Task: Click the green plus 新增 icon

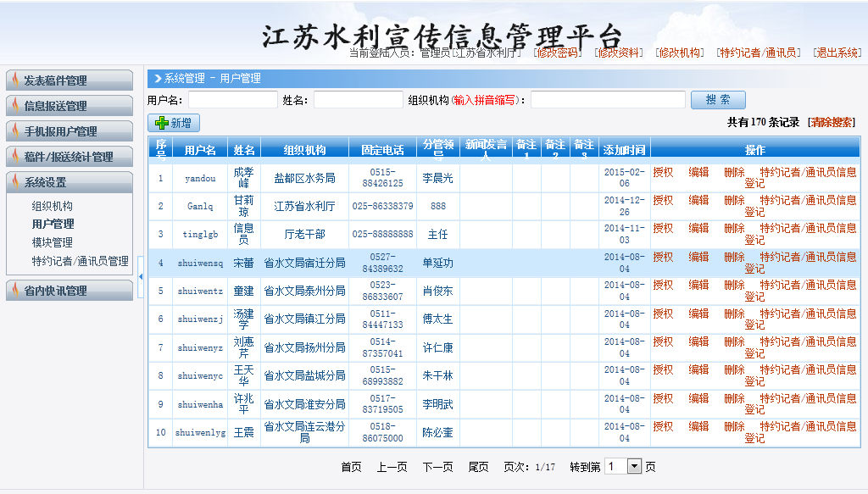Action: tap(162, 123)
